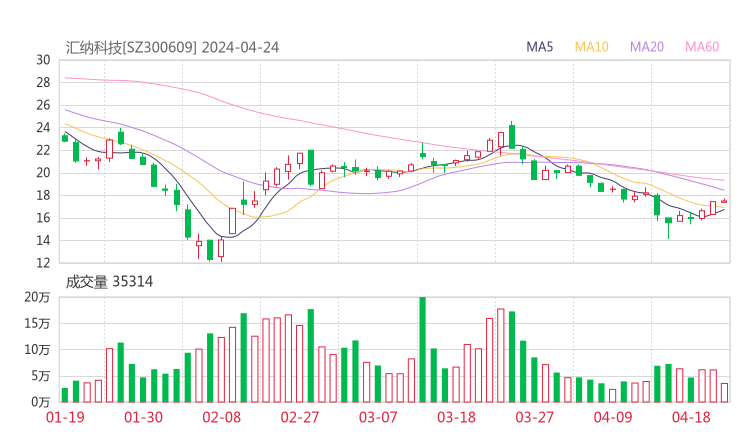
Task: Click the 04-18 date axis label
Action: tap(691, 417)
